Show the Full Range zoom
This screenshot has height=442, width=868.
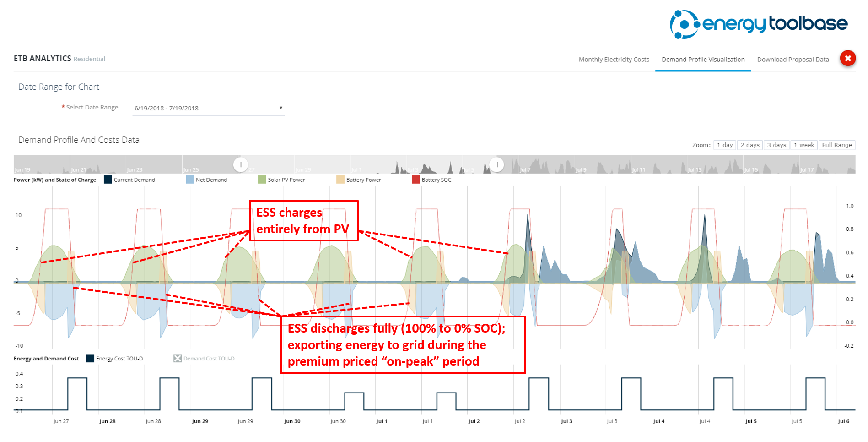tap(837, 145)
